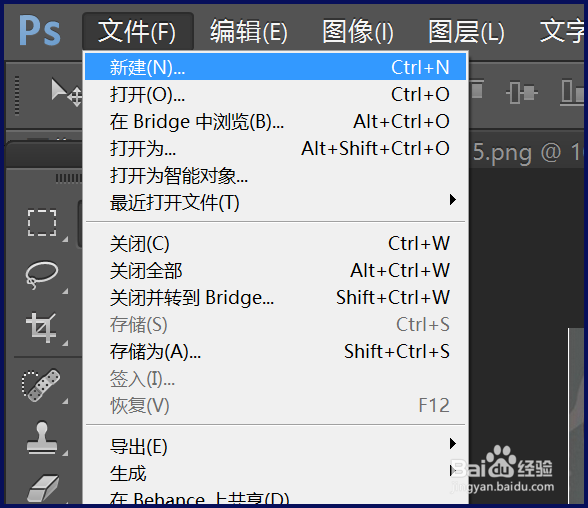
Task: Select the Eraser tool
Action: tap(43, 488)
